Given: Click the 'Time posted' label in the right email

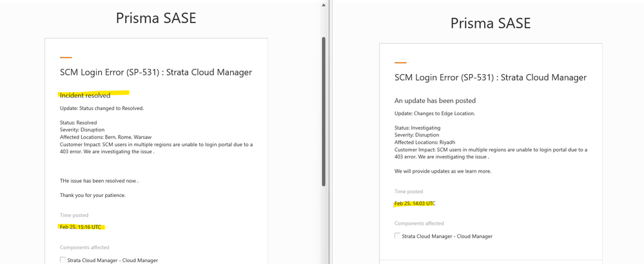Looking at the screenshot, I should [x=409, y=191].
